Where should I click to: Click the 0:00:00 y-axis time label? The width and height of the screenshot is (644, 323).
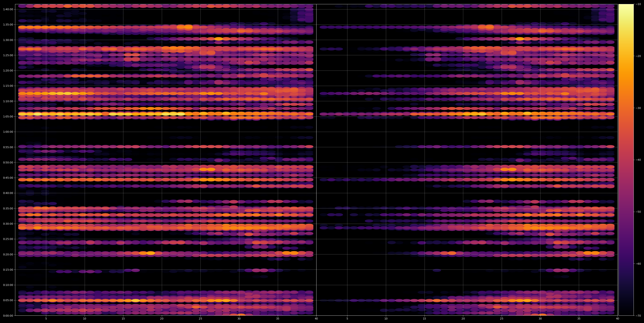tap(8, 316)
